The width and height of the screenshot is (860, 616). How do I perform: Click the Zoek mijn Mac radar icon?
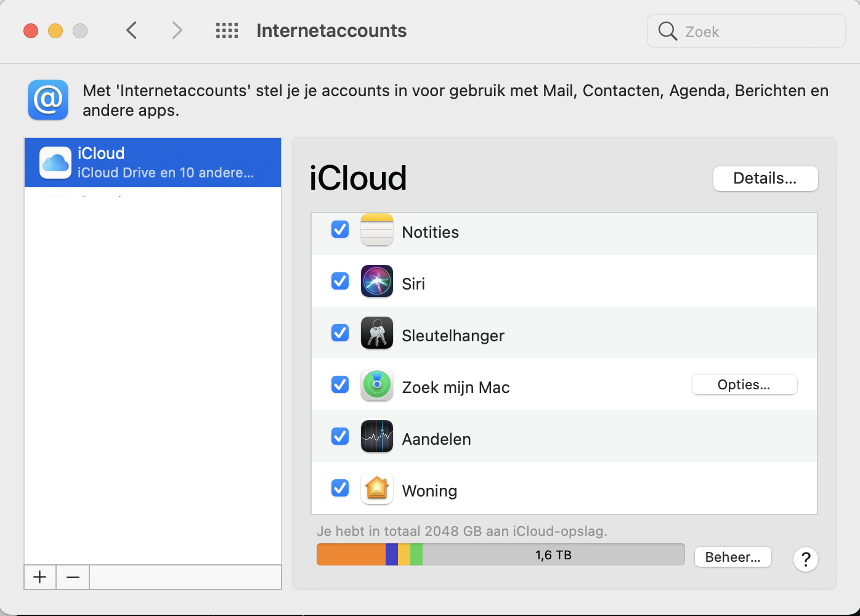(376, 385)
